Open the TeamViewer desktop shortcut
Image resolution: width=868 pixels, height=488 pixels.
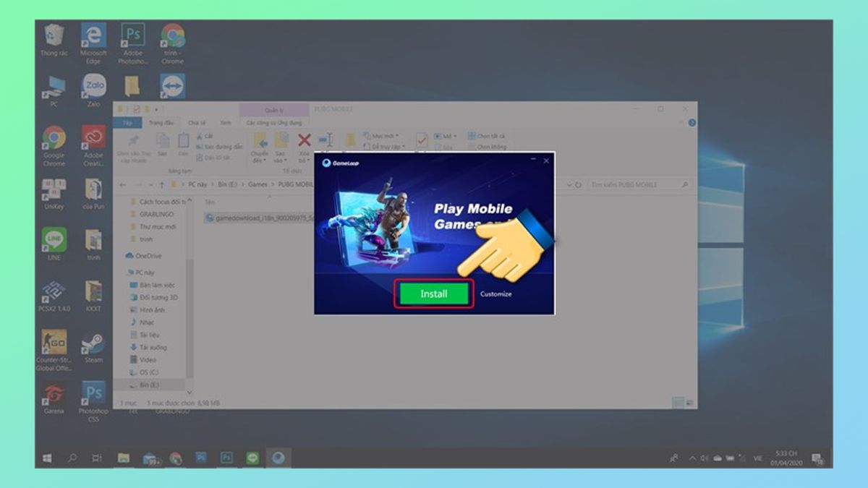point(172,86)
